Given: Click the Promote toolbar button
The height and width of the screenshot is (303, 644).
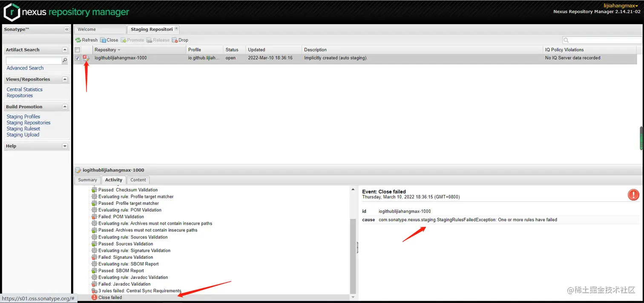Looking at the screenshot, I should (132, 40).
